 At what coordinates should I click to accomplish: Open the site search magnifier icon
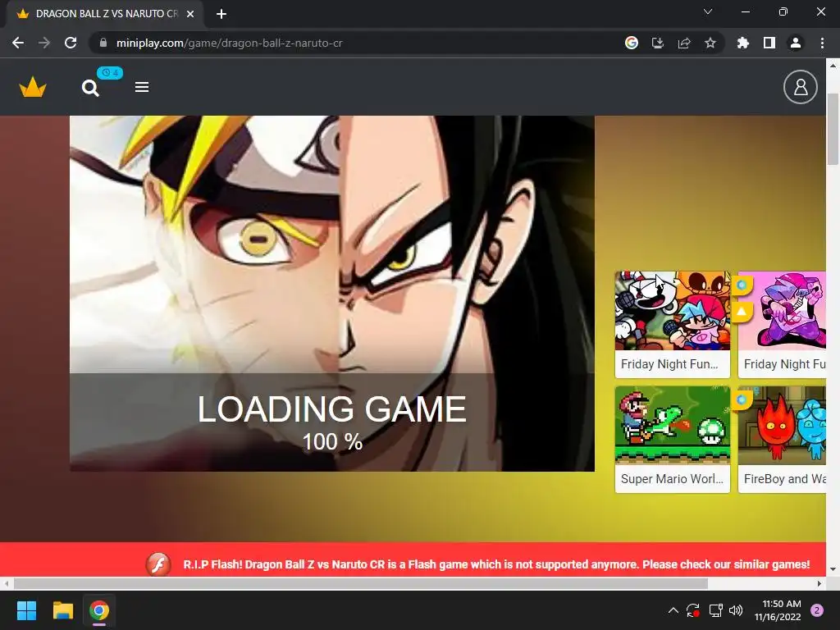(x=90, y=88)
